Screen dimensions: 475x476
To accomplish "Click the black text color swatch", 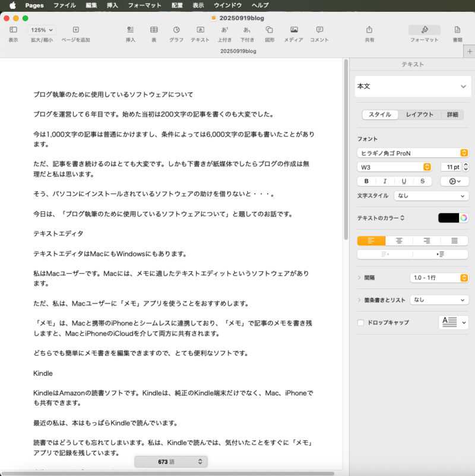I will point(448,218).
